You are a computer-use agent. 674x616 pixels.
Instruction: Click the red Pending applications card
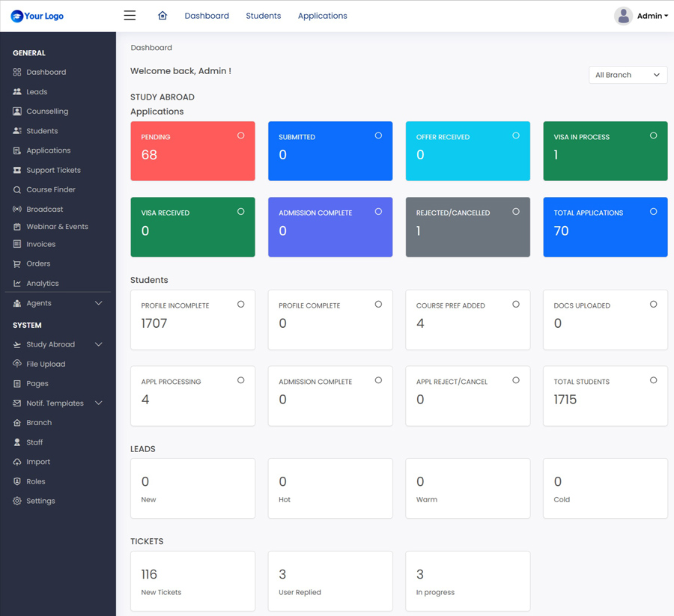click(x=192, y=150)
